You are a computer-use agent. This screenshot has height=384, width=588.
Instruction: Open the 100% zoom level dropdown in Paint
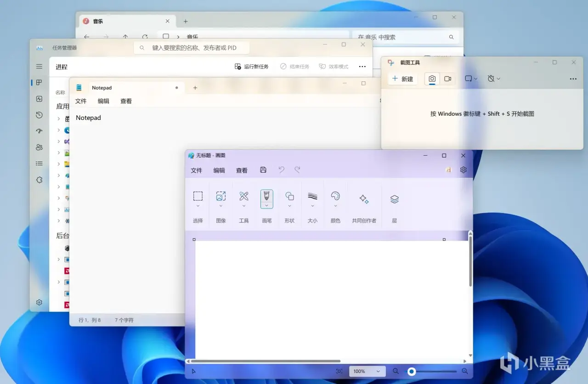[x=367, y=371]
